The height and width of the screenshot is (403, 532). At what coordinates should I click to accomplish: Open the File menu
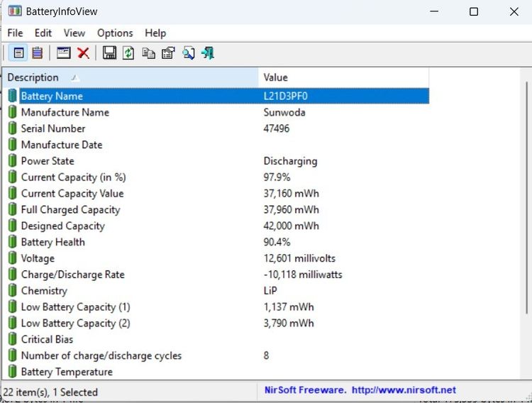[x=15, y=33]
